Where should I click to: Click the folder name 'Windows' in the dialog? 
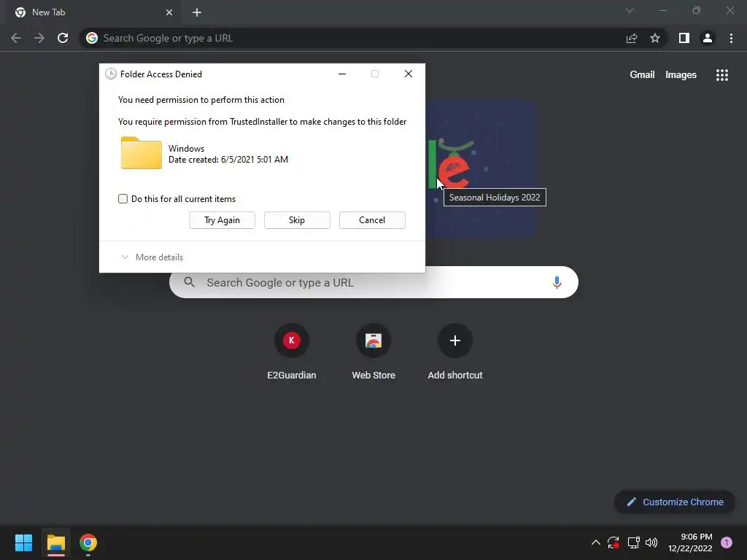click(x=186, y=149)
